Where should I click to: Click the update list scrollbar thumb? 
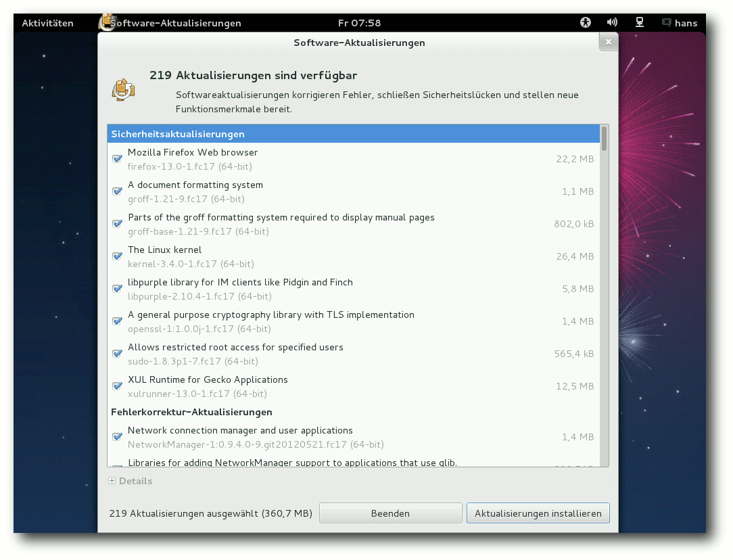604,139
